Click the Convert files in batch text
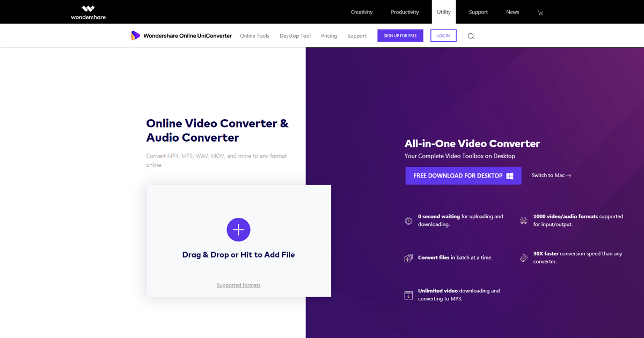The width and height of the screenshot is (644, 338). point(455,258)
